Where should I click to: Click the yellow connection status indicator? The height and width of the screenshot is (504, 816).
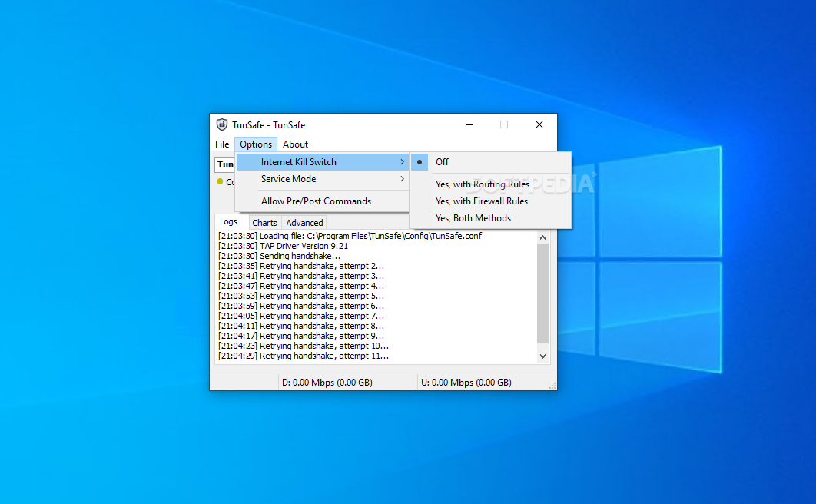[220, 181]
